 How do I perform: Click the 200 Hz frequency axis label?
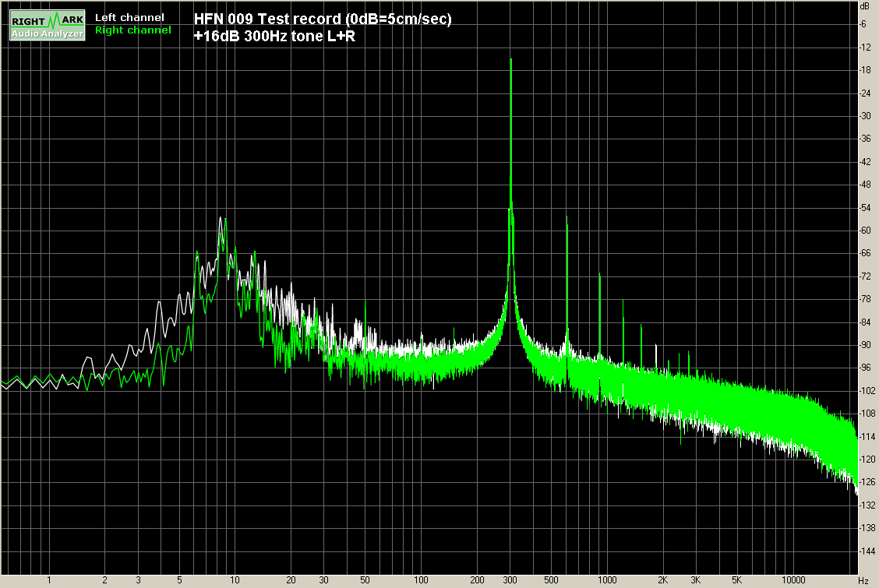click(x=477, y=580)
